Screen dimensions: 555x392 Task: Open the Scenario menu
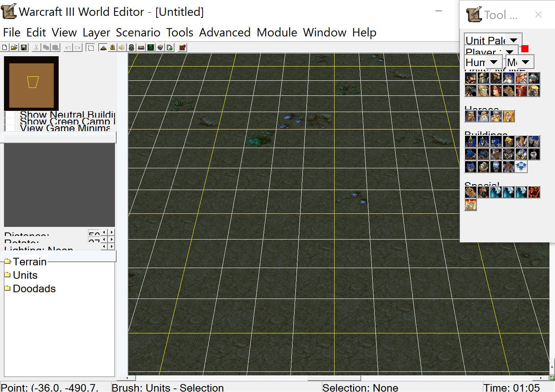pyautogui.click(x=138, y=32)
